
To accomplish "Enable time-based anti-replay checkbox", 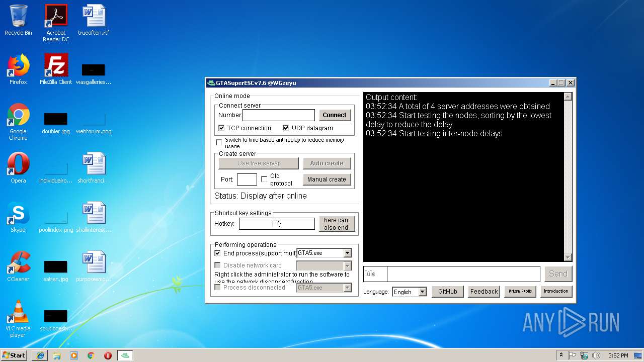I will (x=219, y=143).
